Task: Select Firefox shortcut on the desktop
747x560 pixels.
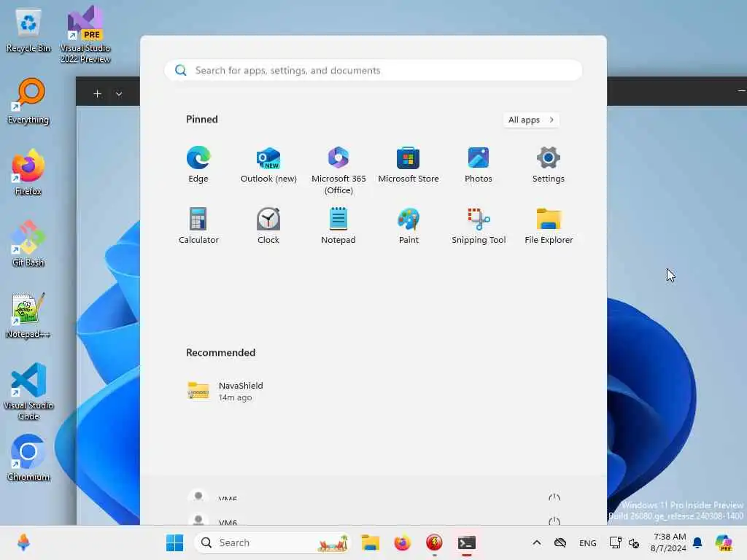Action: click(x=28, y=172)
